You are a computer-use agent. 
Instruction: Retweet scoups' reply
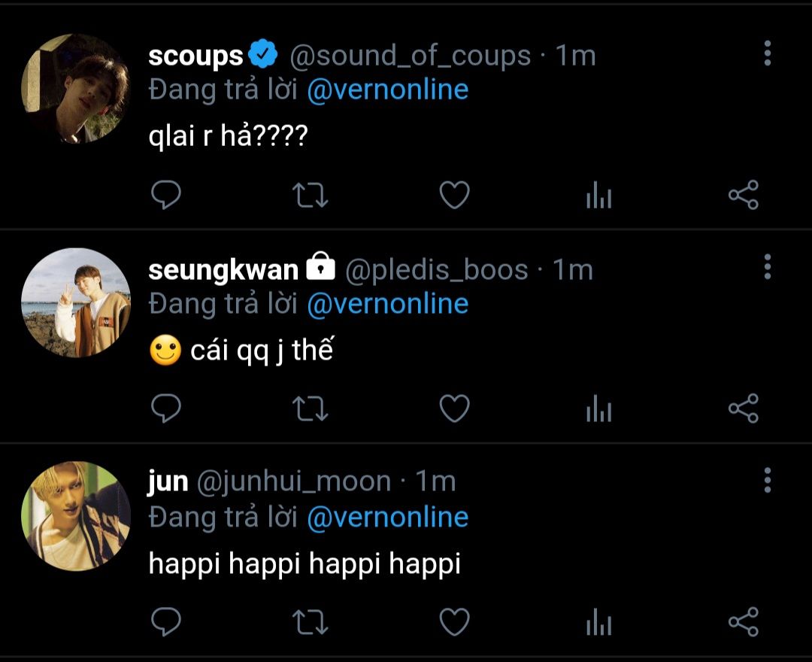310,196
